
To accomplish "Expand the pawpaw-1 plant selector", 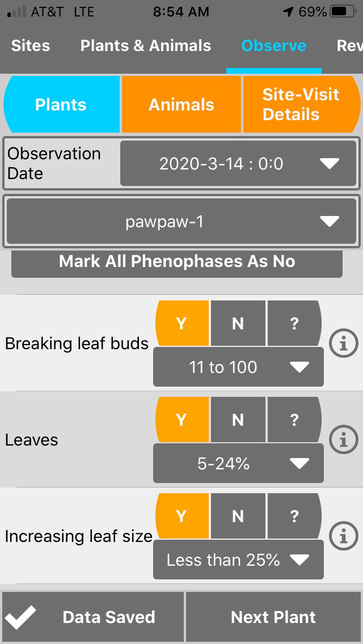I will click(x=181, y=222).
